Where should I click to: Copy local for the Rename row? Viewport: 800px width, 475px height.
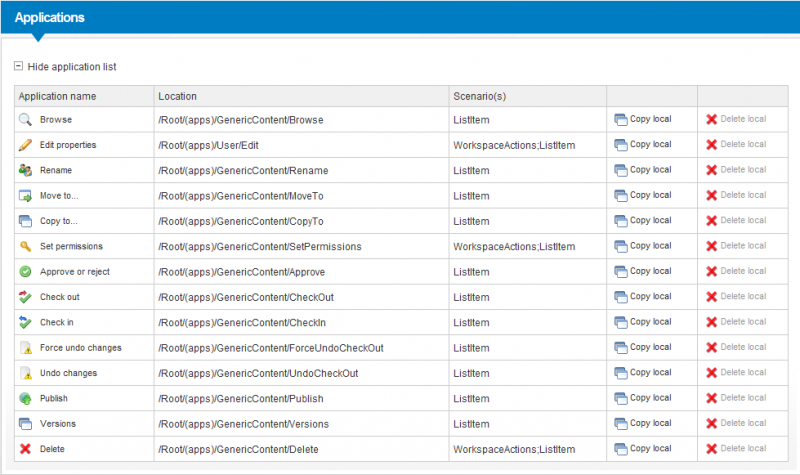643,169
